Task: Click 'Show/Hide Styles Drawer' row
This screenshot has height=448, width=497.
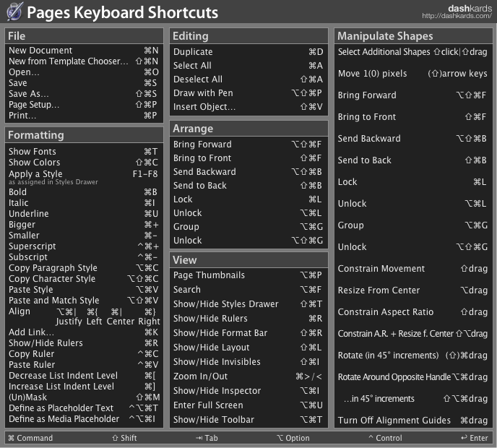Action: [x=248, y=304]
